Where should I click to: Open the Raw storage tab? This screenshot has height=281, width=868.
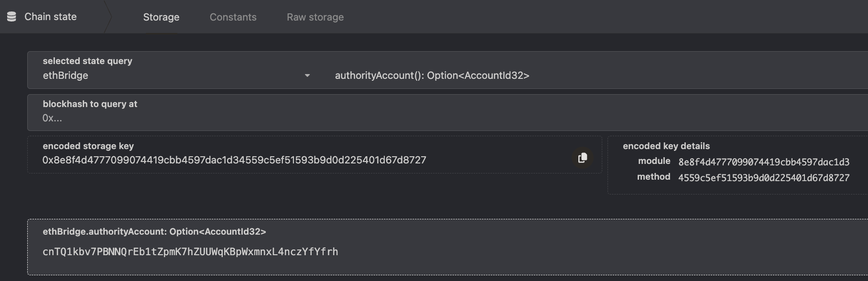point(315,17)
